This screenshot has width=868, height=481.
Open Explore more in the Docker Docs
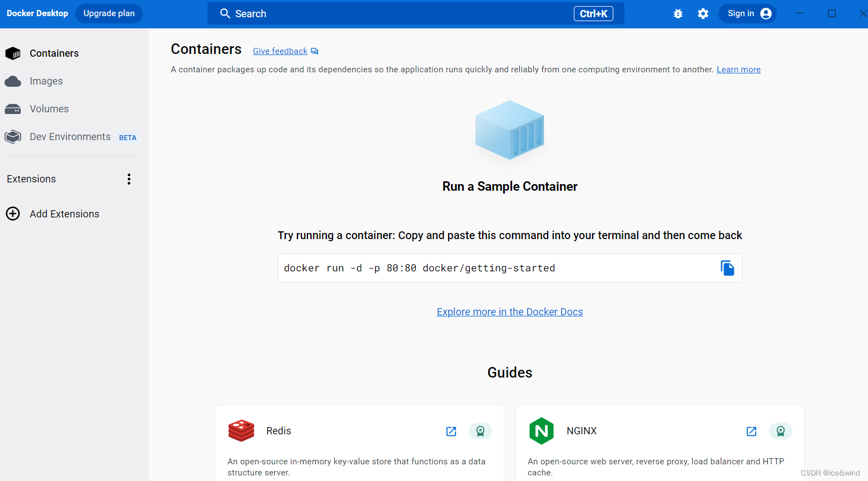point(510,312)
